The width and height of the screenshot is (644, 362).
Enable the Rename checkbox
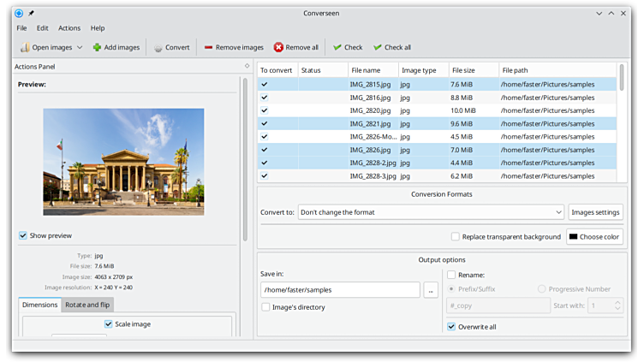(451, 275)
